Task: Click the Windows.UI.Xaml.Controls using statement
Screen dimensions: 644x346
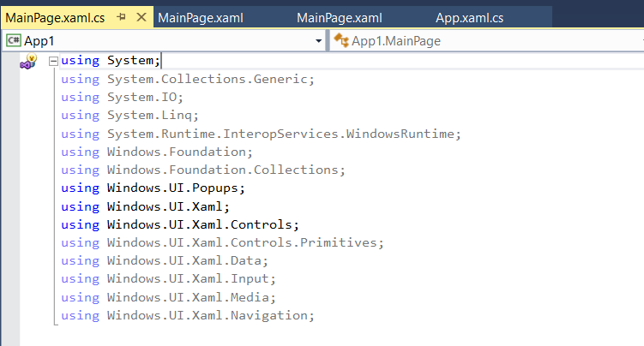Action: click(180, 224)
